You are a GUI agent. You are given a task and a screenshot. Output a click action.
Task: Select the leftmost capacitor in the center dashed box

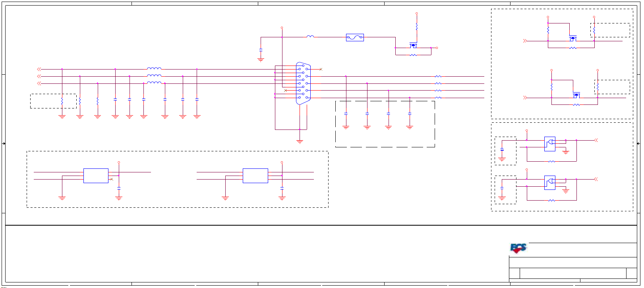coord(346,114)
